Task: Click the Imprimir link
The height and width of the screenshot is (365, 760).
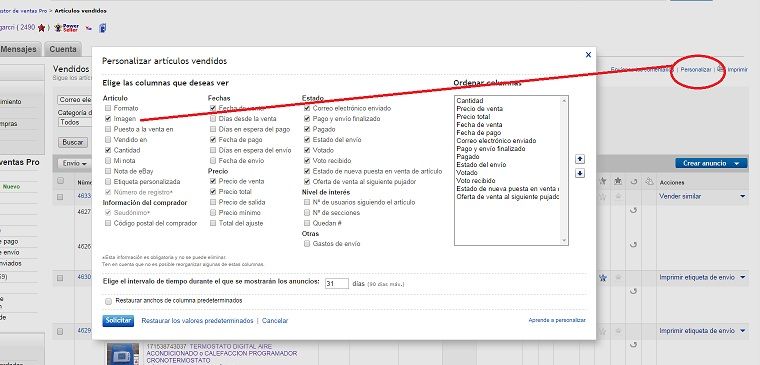Action: pyautogui.click(x=737, y=70)
